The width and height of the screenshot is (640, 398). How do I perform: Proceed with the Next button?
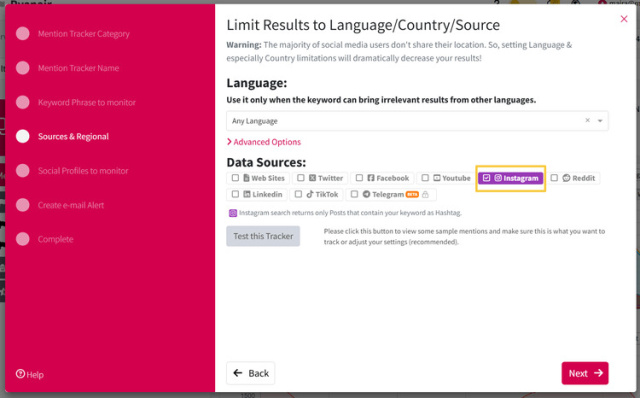[x=585, y=373]
